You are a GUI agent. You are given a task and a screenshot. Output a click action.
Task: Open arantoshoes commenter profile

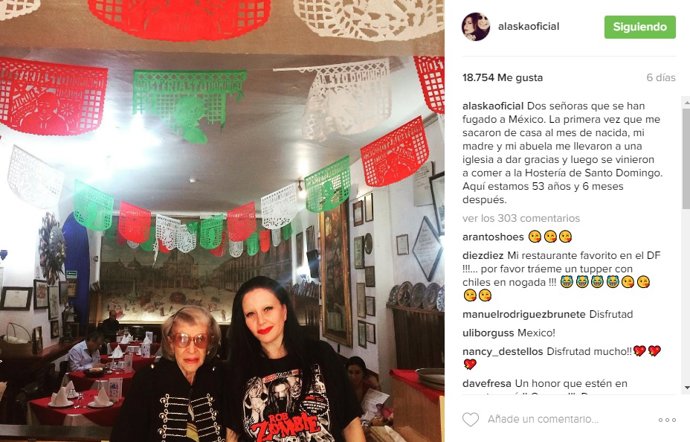coord(493,237)
